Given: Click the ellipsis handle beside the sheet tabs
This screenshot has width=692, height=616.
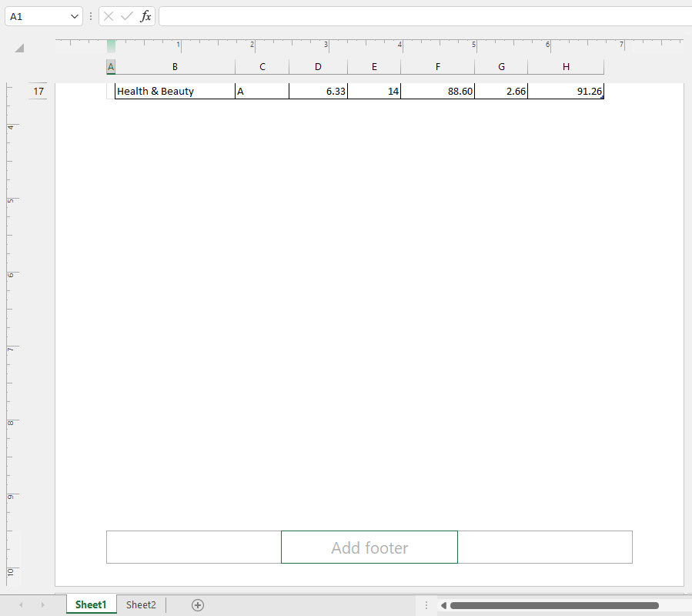Looking at the screenshot, I should pos(426,605).
